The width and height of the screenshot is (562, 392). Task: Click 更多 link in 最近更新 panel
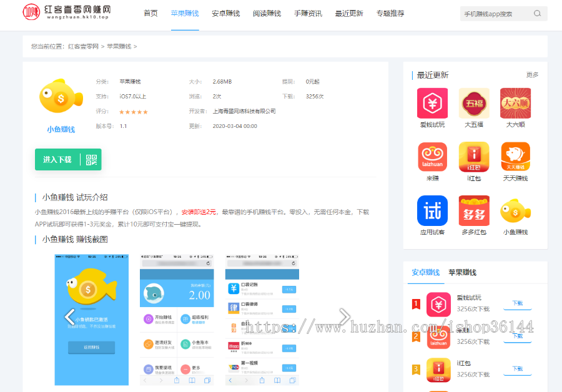pos(532,75)
